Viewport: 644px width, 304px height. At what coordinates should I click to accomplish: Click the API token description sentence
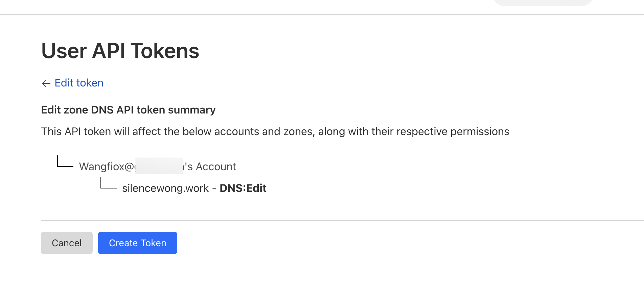tap(275, 131)
